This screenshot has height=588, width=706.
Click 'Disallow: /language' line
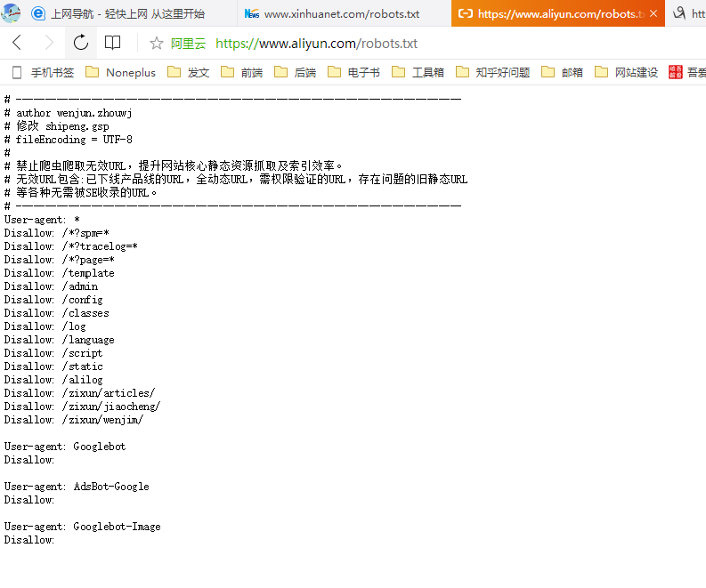60,340
